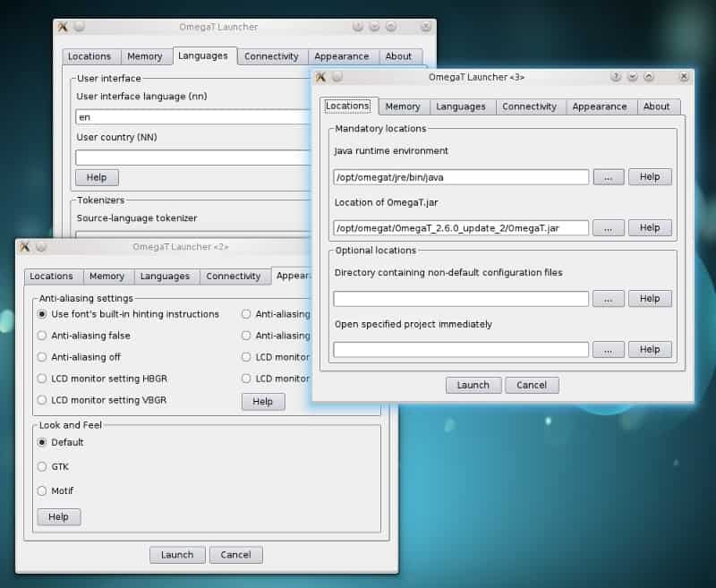The width and height of the screenshot is (716, 588).
Task: Click the question-mark help icon in rear OmegaT Launcher title bar
Action: click(358, 27)
